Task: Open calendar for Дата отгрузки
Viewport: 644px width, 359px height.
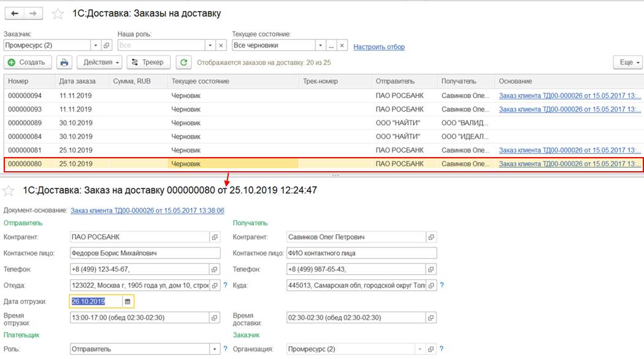Action: (128, 301)
